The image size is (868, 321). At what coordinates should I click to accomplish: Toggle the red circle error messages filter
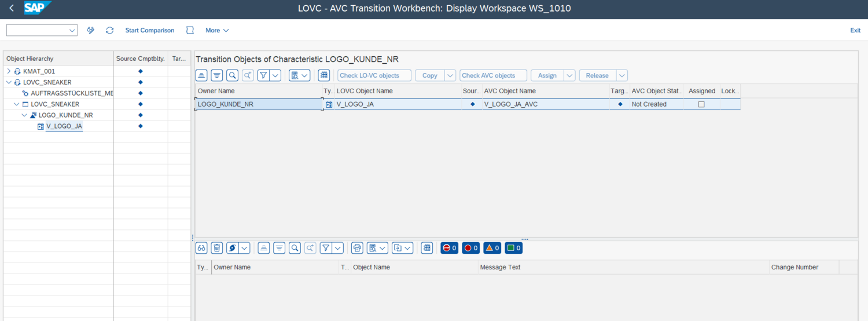[471, 248]
